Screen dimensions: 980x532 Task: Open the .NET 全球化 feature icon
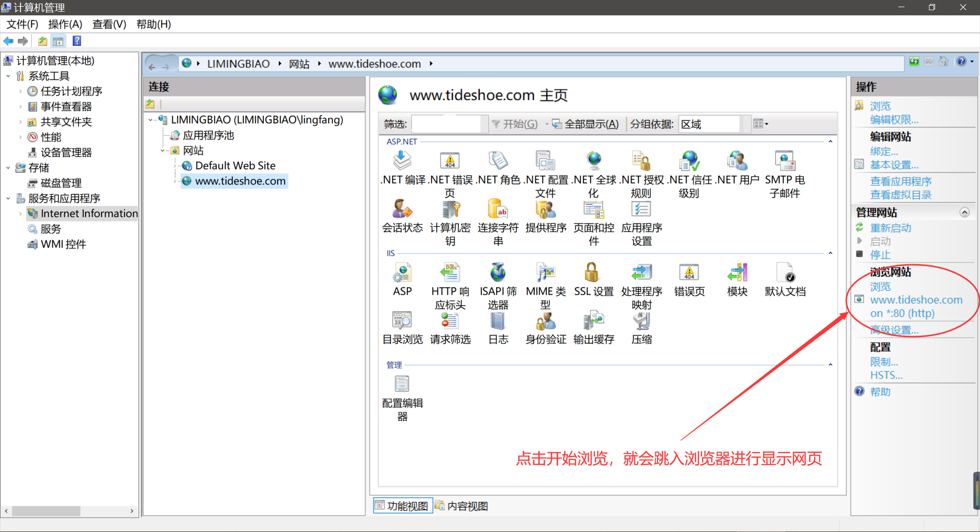594,161
